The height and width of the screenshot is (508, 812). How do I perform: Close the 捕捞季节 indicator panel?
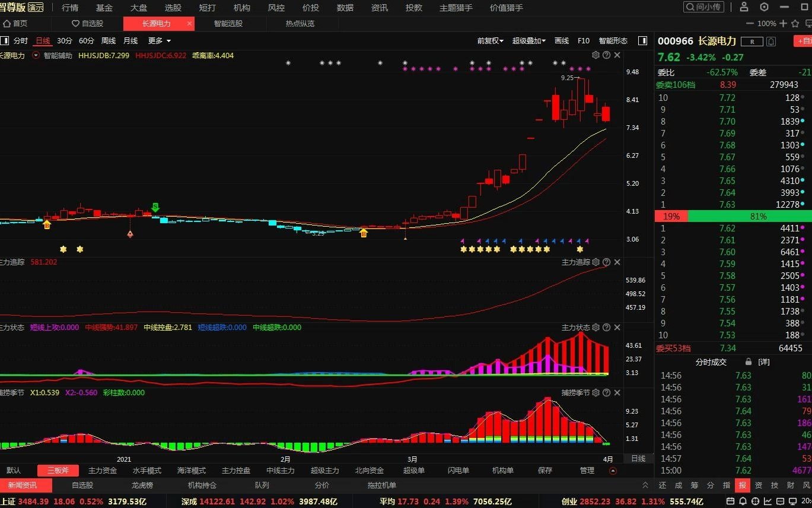tap(617, 392)
